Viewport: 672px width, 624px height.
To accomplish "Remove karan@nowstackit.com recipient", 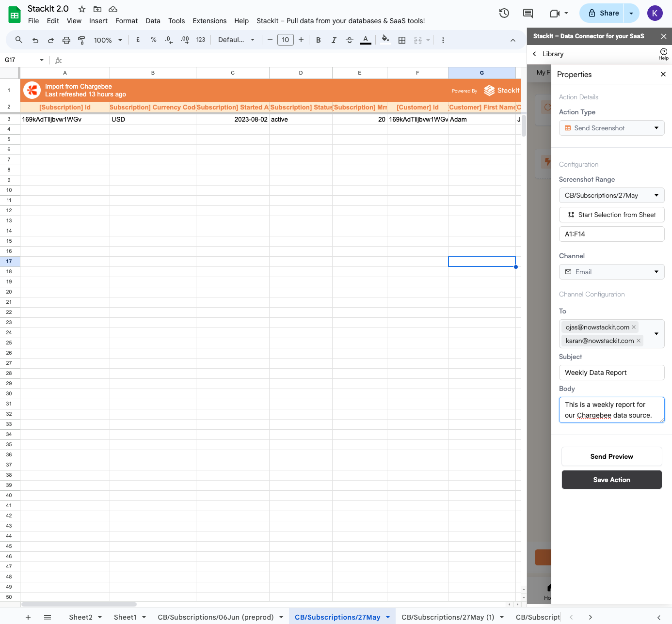I will [x=639, y=341].
